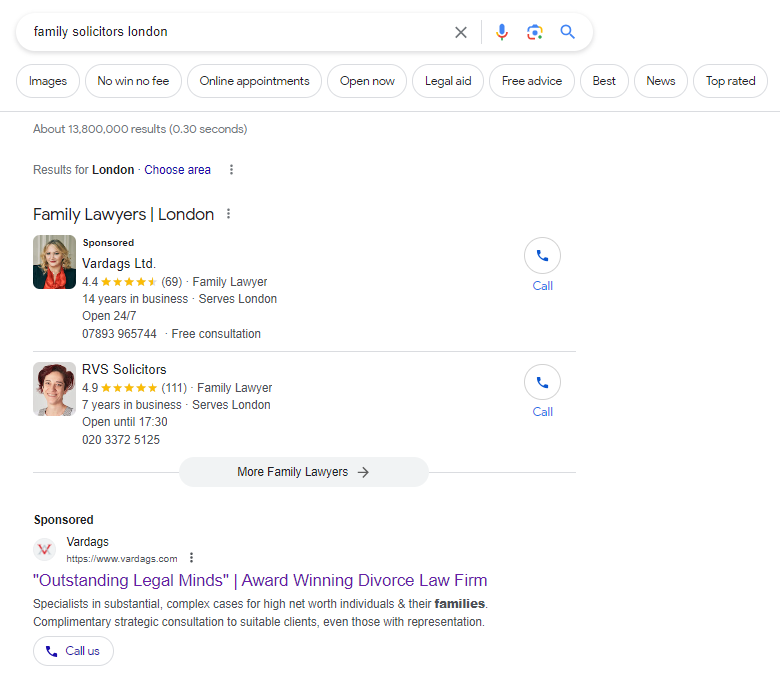This screenshot has width=780, height=681.
Task: Click the Vardags site favicon logo
Action: (x=45, y=550)
